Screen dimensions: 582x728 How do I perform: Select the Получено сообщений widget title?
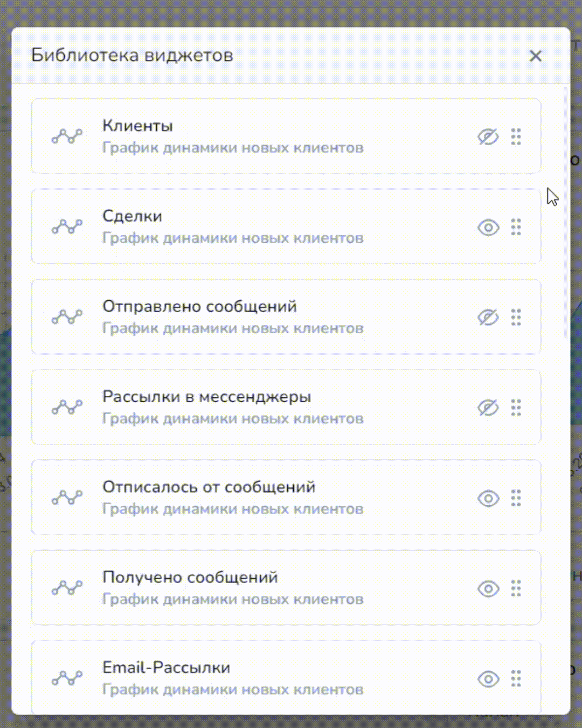[190, 577]
